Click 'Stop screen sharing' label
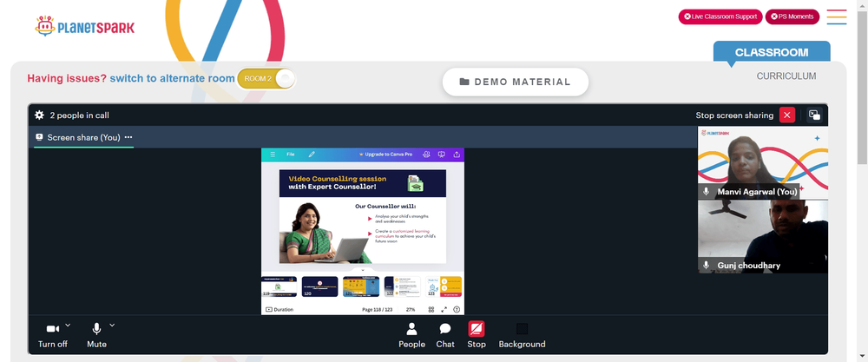This screenshot has height=362, width=868. 734,115
